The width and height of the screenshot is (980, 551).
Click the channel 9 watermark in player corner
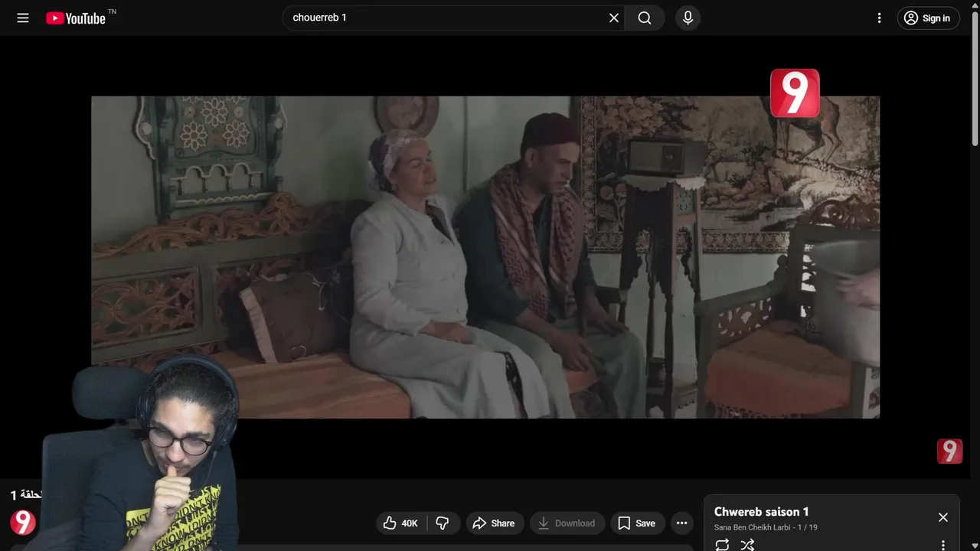pyautogui.click(x=949, y=451)
